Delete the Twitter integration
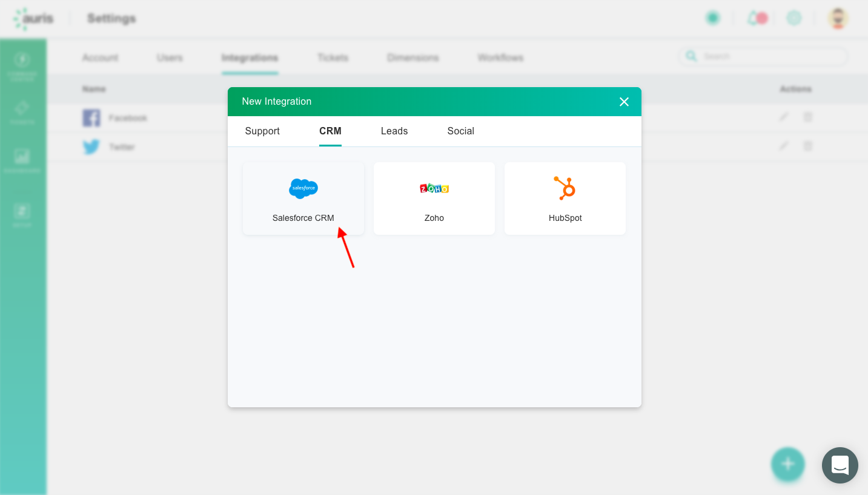The height and width of the screenshot is (495, 868). coord(807,146)
